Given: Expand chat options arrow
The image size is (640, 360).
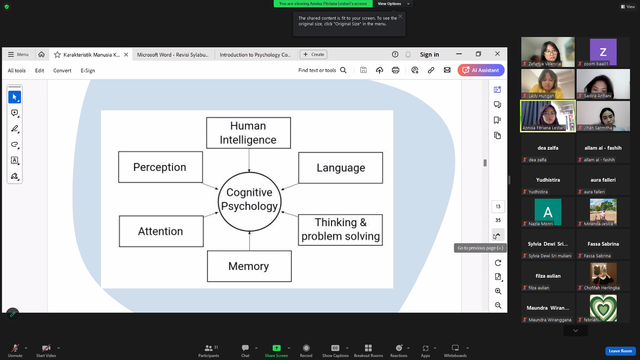Looking at the screenshot, I should tap(256, 348).
